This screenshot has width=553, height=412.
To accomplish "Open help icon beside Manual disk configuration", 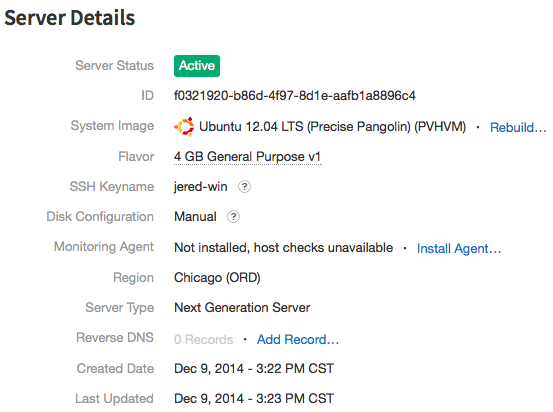I will 233,217.
